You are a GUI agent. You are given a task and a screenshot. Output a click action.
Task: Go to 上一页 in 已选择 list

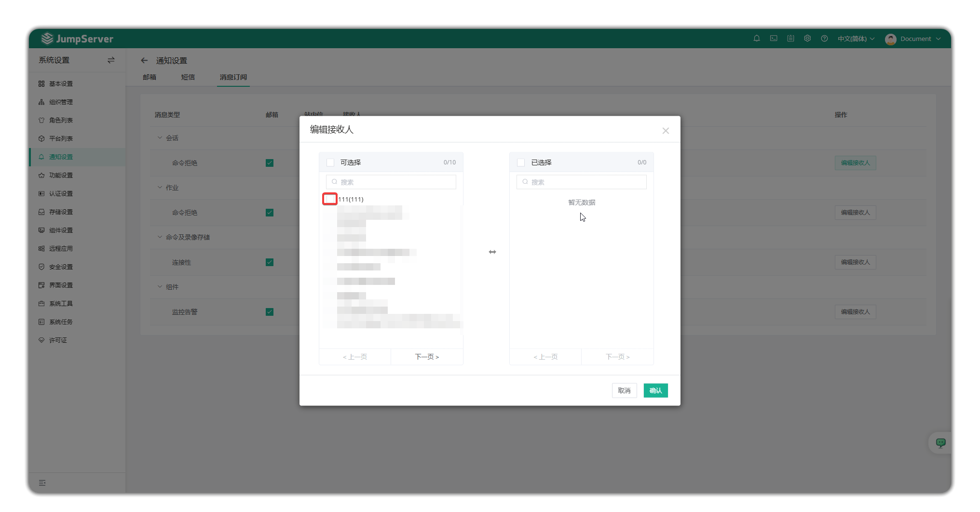pos(545,357)
